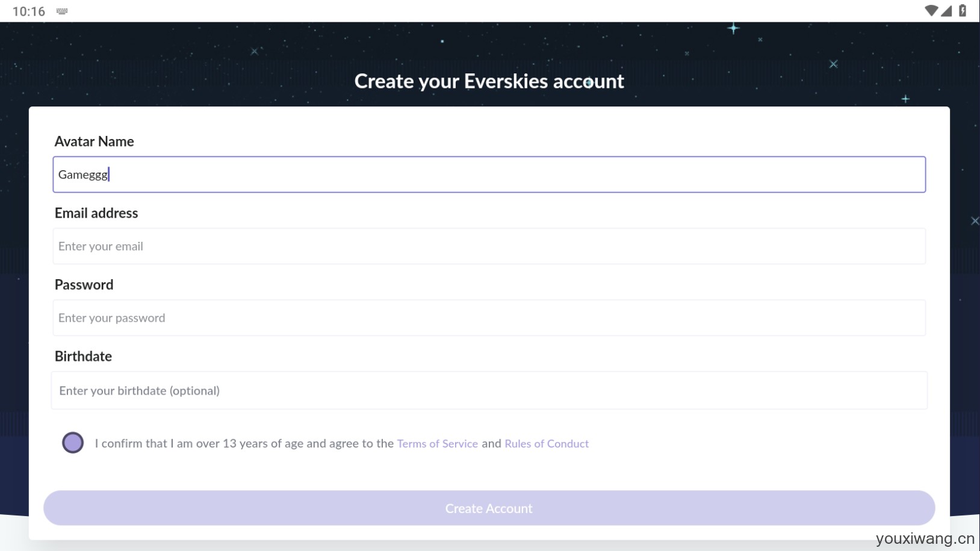Click the Email address label
This screenshot has width=980, height=551.
96,213
